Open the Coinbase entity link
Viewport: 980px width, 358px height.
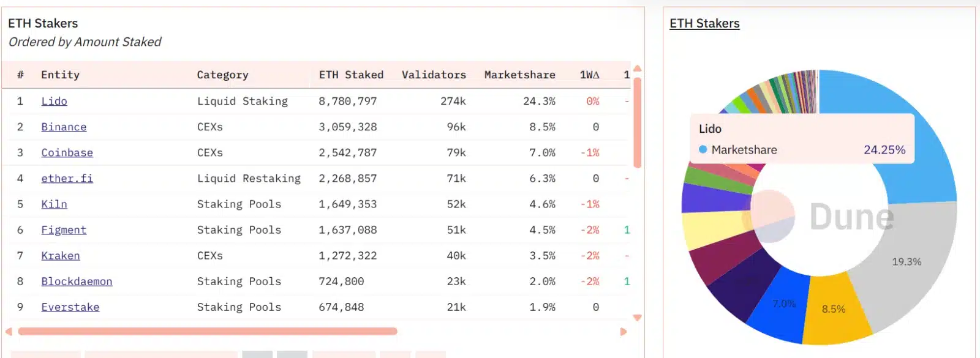point(67,152)
